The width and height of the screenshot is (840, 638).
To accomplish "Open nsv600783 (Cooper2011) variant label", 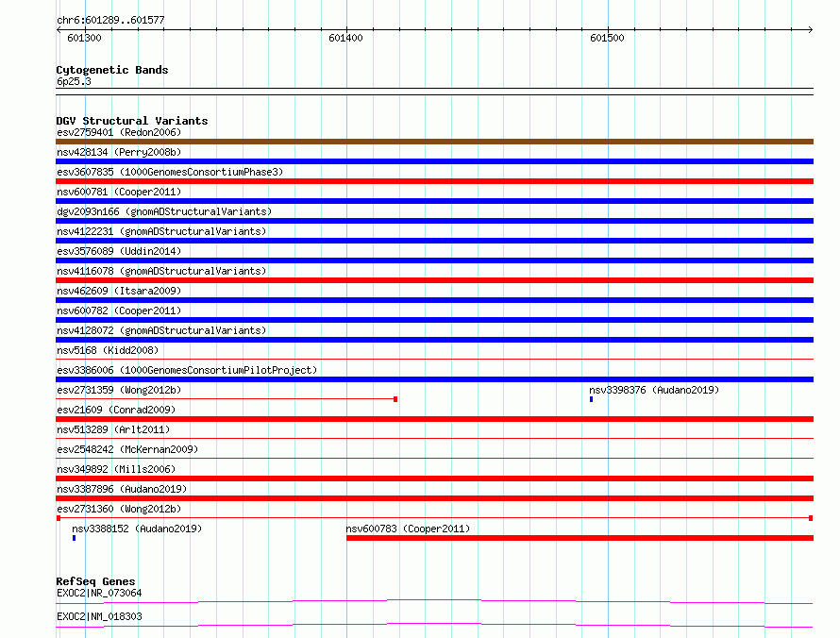I will [x=408, y=529].
